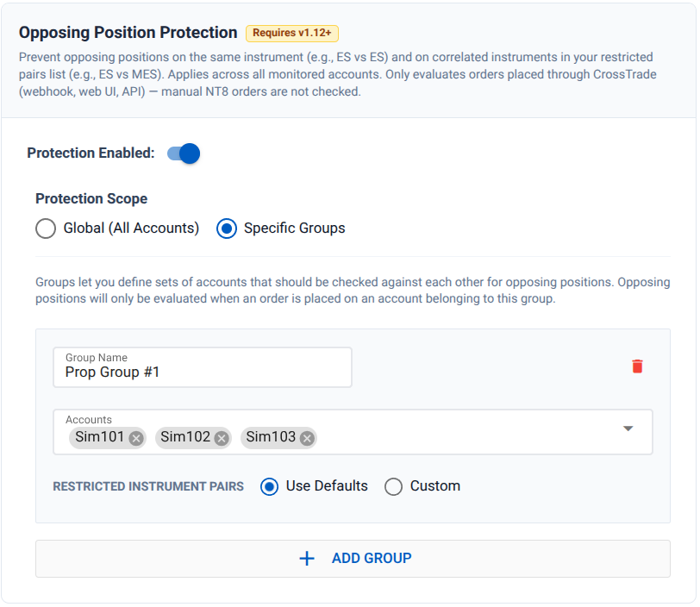Screen dimensions: 700x607
Task: Click the Protection Scope section label
Action: tap(91, 198)
